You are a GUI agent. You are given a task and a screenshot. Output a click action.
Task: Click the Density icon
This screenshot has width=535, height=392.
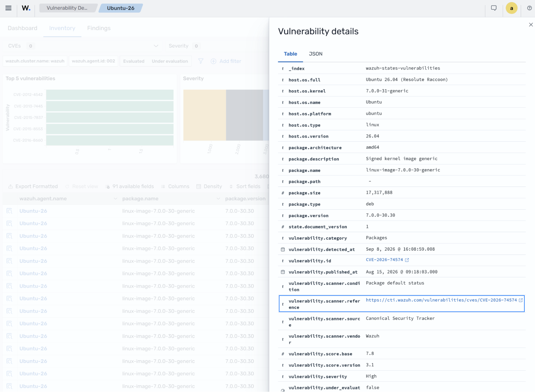coord(199,187)
